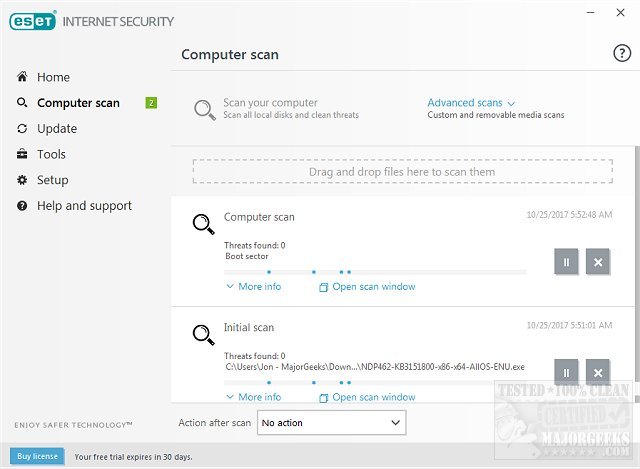This screenshot has width=640, height=469.
Task: Click the Buy license button
Action: tap(38, 456)
